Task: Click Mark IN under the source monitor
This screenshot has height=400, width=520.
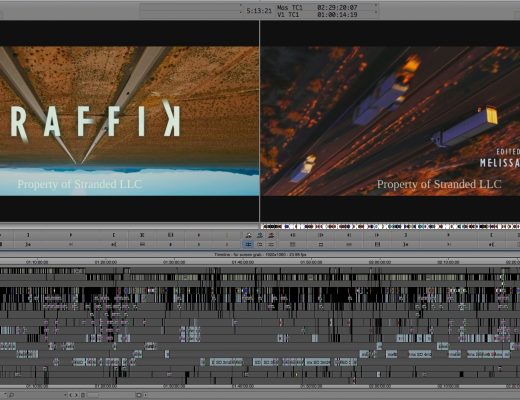Action: [x=28, y=235]
